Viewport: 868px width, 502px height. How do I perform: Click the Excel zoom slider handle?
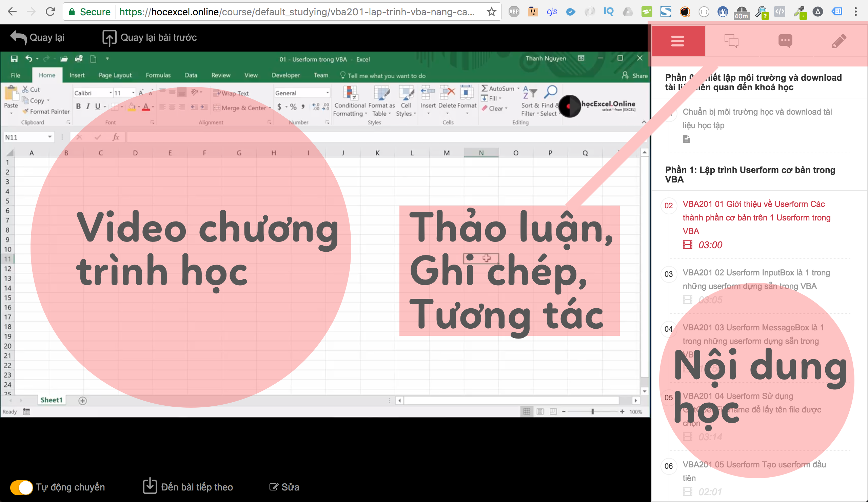coord(592,411)
